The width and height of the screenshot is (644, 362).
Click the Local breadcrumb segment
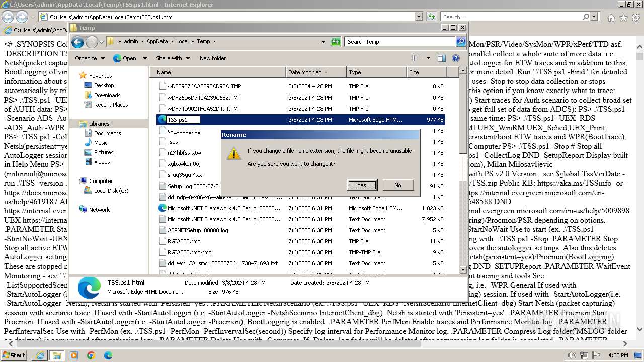182,42
